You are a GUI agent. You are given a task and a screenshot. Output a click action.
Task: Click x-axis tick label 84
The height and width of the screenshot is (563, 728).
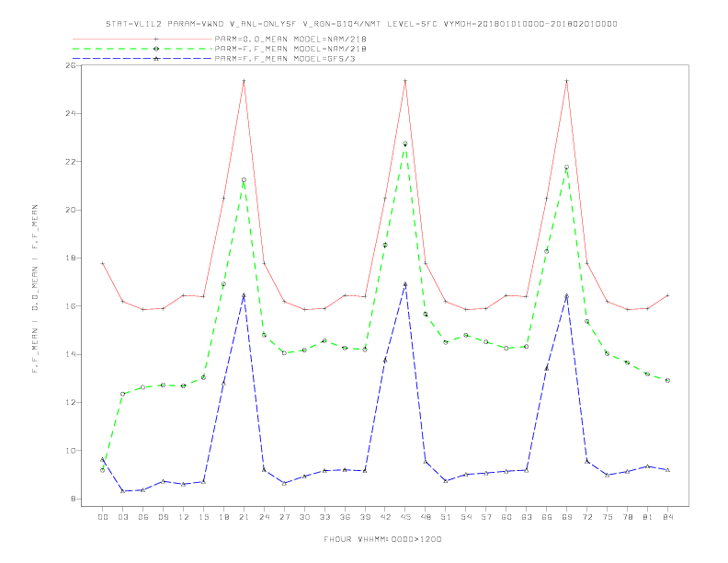(x=667, y=517)
